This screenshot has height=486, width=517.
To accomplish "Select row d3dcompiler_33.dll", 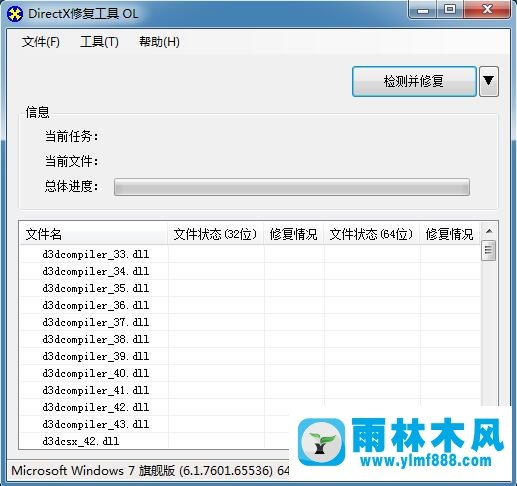I will point(250,254).
